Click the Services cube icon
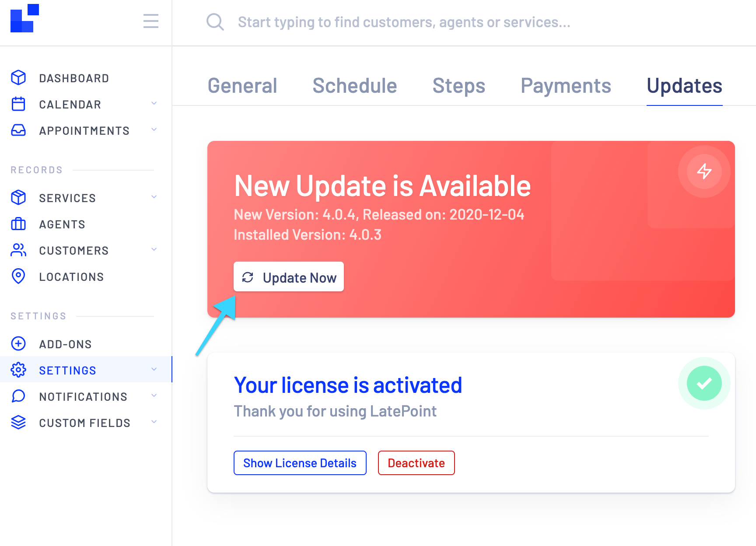Screen dimensions: 756x546 point(18,197)
